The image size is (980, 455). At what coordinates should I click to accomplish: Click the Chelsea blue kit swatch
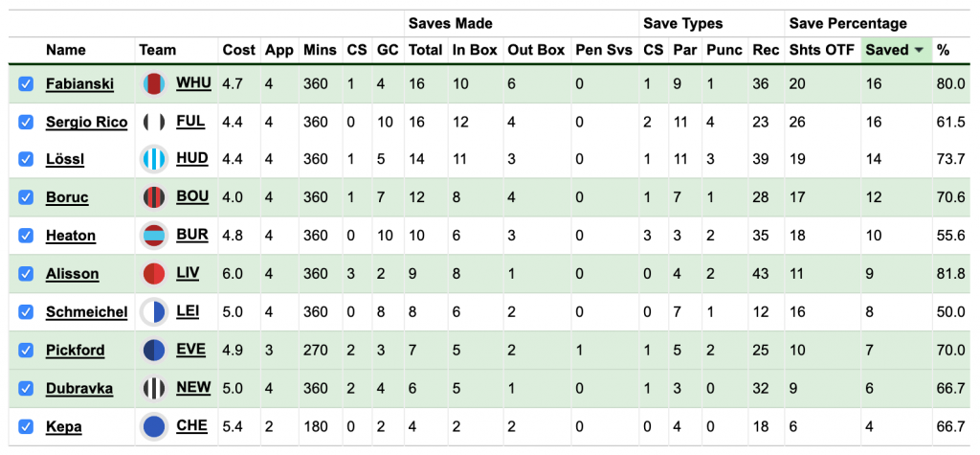(153, 427)
